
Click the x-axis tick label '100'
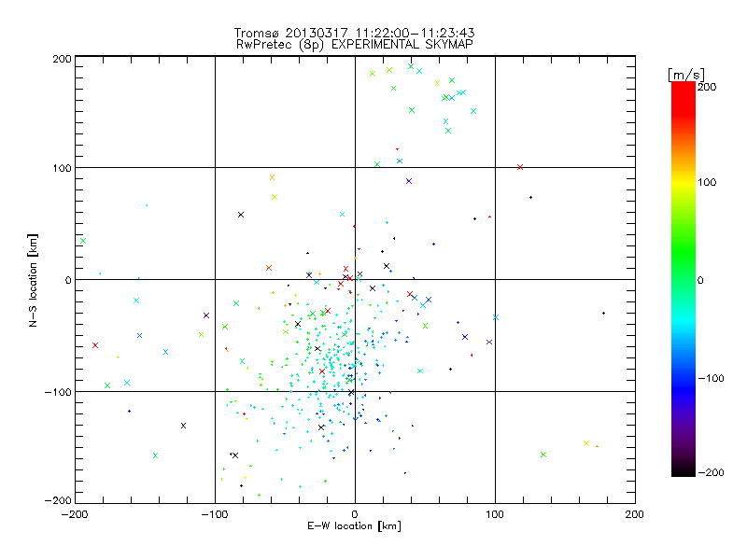(495, 514)
